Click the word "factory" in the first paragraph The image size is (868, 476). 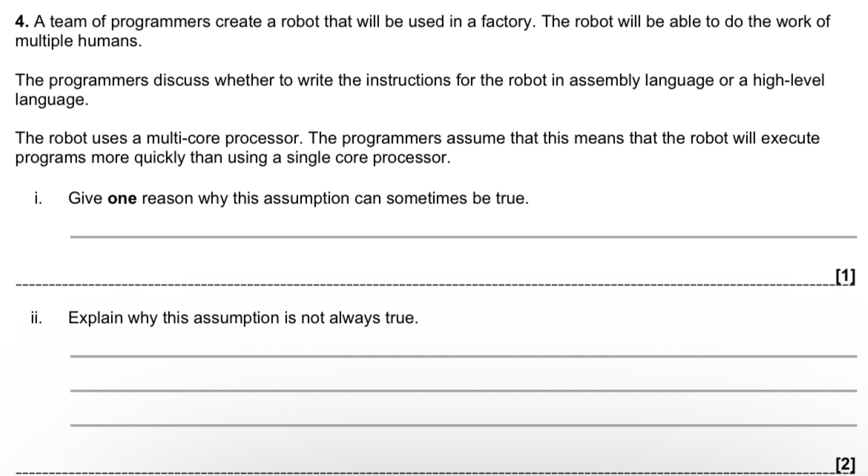(x=510, y=22)
